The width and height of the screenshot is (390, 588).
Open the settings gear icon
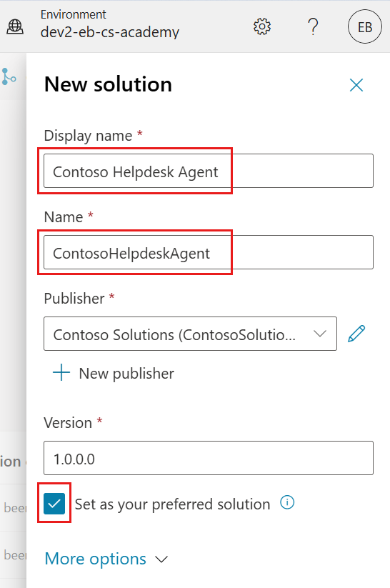click(261, 26)
